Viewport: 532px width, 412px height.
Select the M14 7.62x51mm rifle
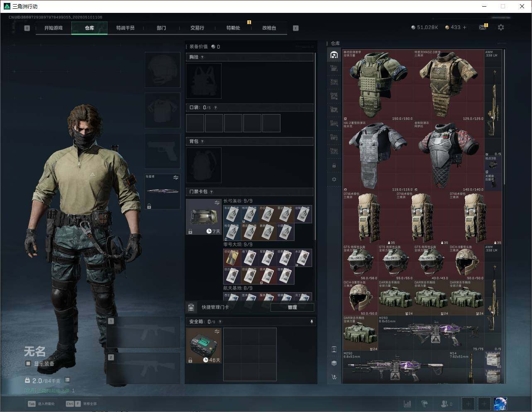[x=467, y=367]
